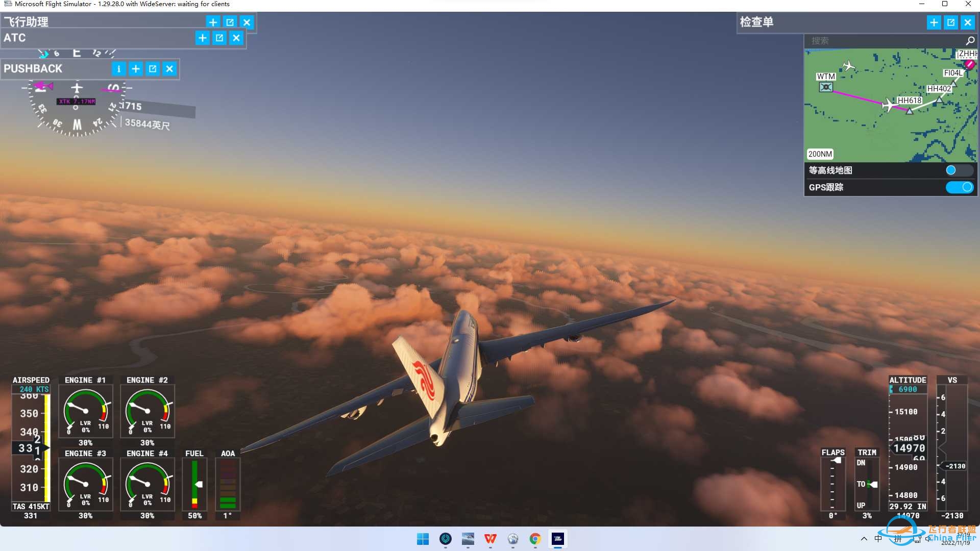Select own aircraft icon on map route
The width and height of the screenshot is (980, 551).
point(889,105)
